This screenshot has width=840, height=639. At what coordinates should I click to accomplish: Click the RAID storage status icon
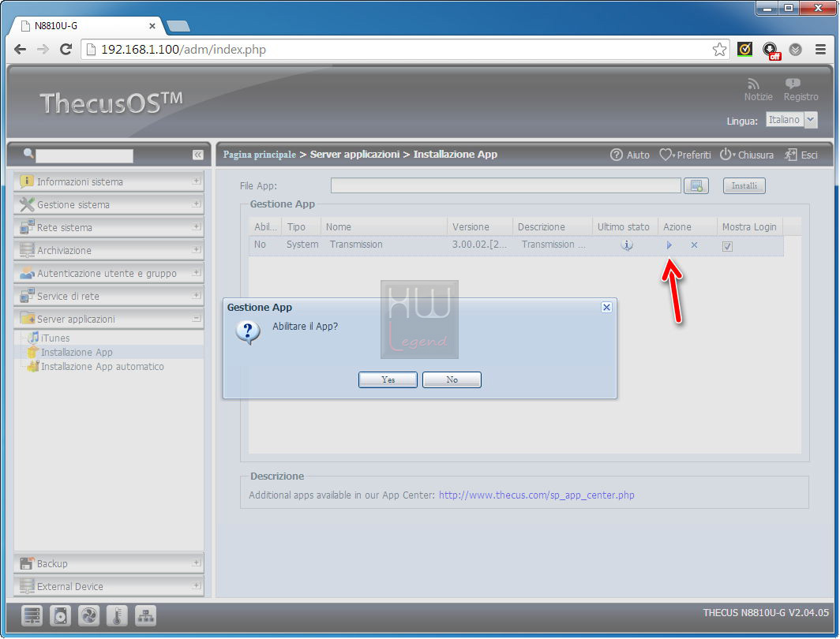(32, 615)
